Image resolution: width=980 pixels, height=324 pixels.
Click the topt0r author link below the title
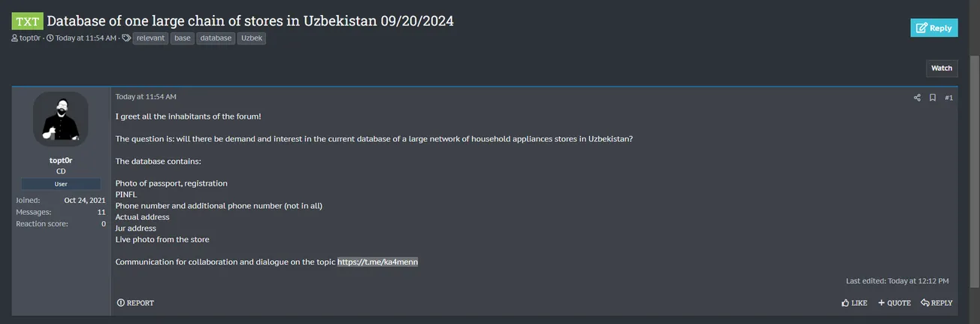(x=31, y=38)
